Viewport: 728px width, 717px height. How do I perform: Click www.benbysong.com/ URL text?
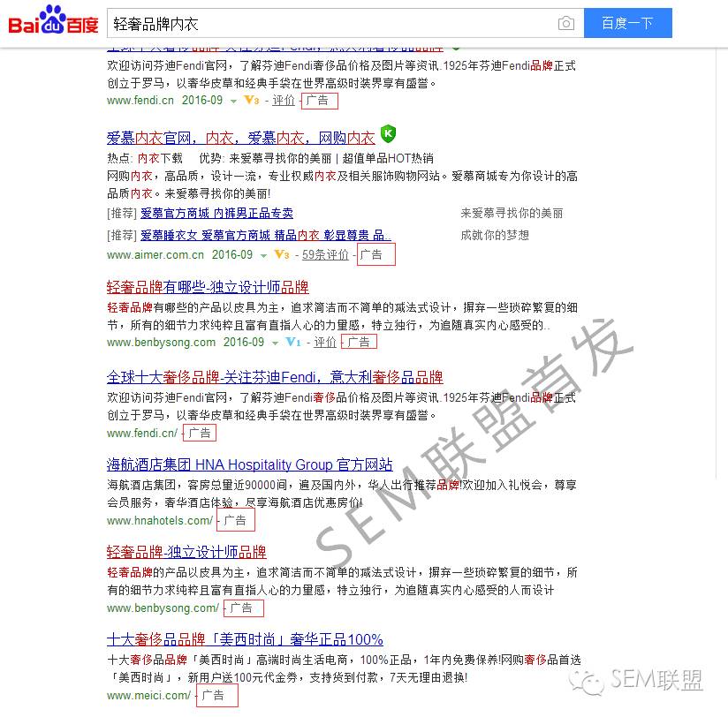[x=163, y=608]
